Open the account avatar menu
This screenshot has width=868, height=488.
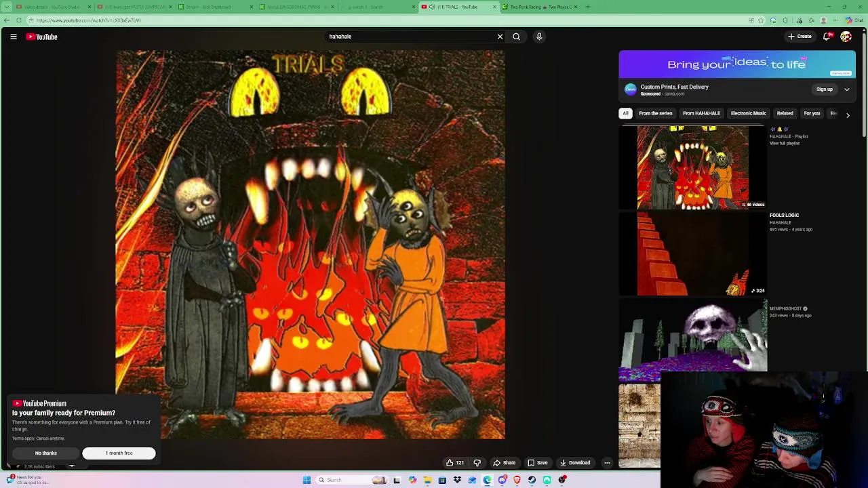point(846,37)
